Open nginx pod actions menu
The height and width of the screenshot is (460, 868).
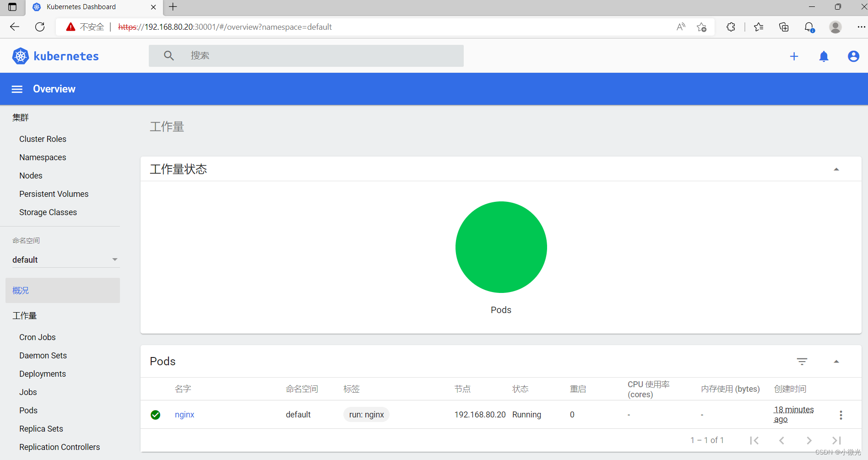pyautogui.click(x=841, y=415)
